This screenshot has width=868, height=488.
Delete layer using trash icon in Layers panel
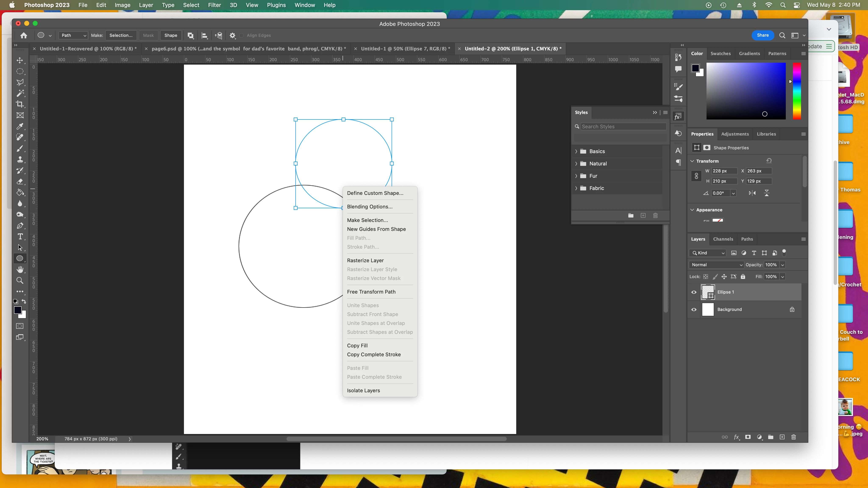794,437
